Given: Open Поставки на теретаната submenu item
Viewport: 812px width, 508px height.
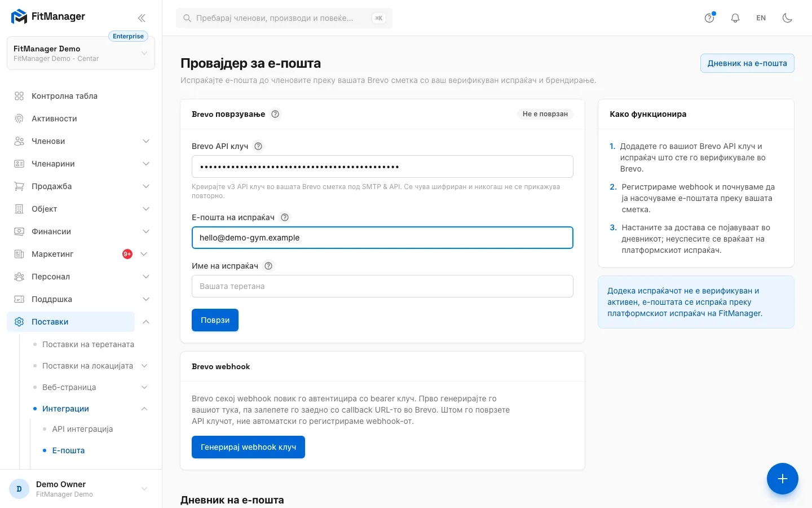Looking at the screenshot, I should (88, 344).
